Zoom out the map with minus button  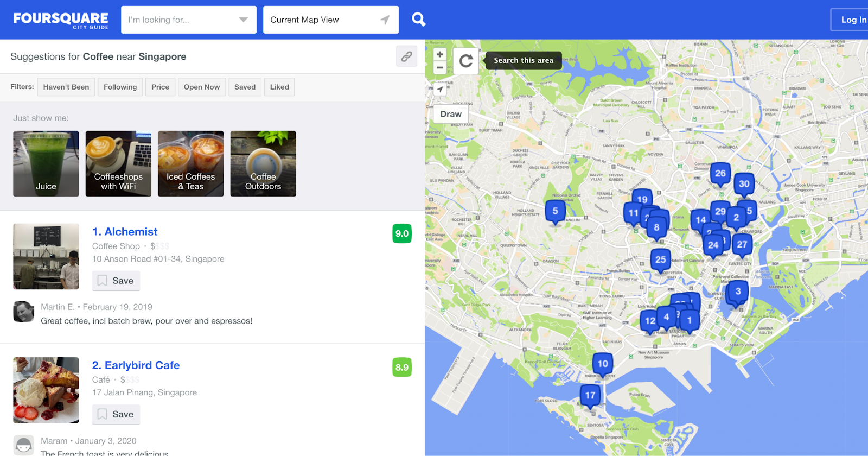click(x=440, y=68)
